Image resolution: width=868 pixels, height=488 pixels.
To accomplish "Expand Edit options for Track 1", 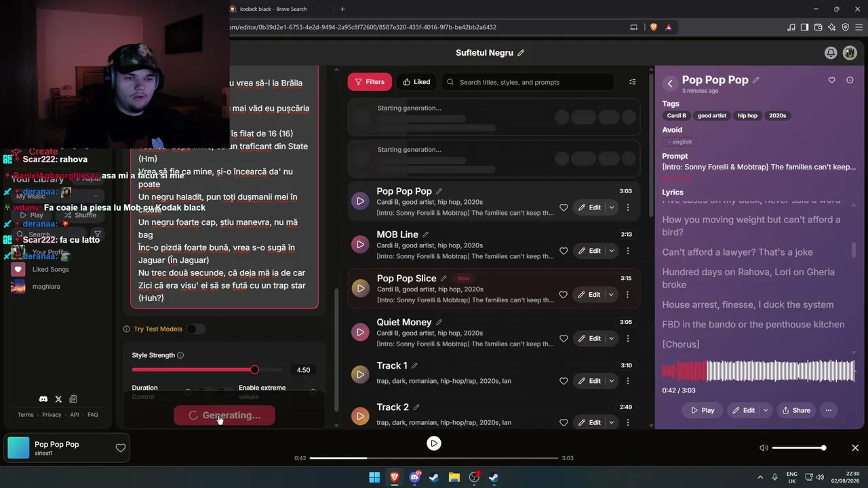I will point(612,381).
